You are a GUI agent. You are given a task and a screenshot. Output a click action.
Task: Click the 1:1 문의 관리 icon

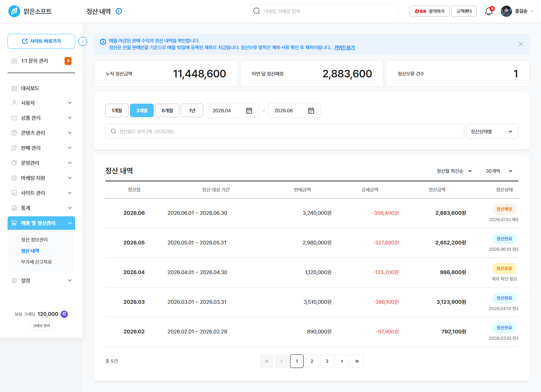14,61
